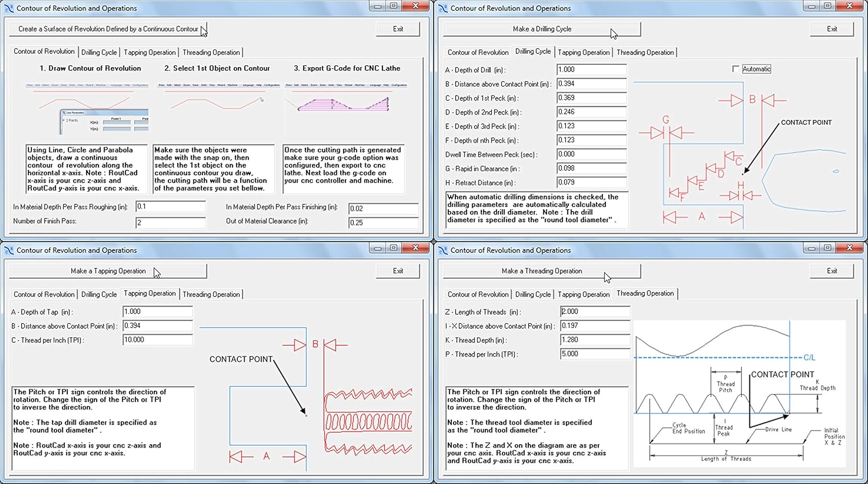The width and height of the screenshot is (868, 484).
Task: Click Create a Surface of Revolution button
Action: (x=108, y=29)
